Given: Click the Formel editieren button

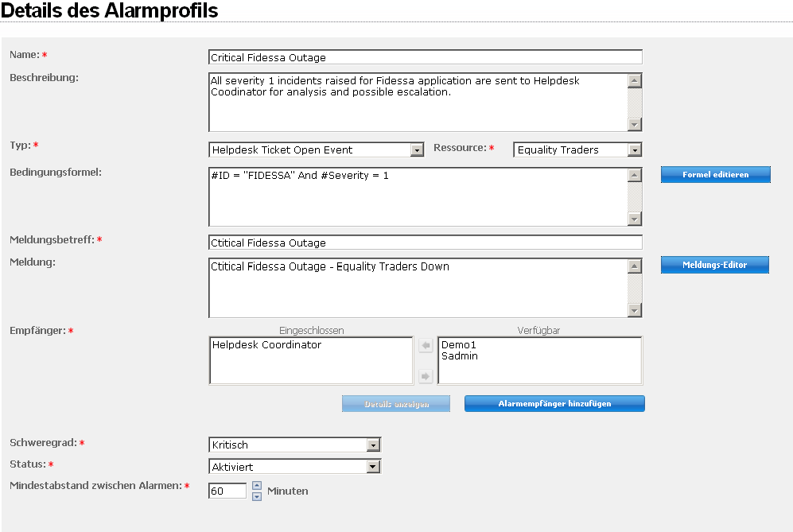Looking at the screenshot, I should tap(715, 175).
